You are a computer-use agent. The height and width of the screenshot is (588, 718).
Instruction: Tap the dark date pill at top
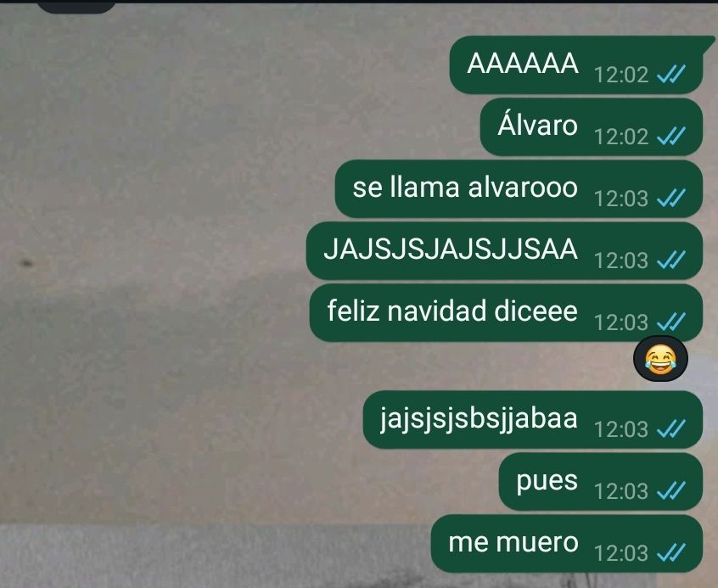[x=76, y=7]
